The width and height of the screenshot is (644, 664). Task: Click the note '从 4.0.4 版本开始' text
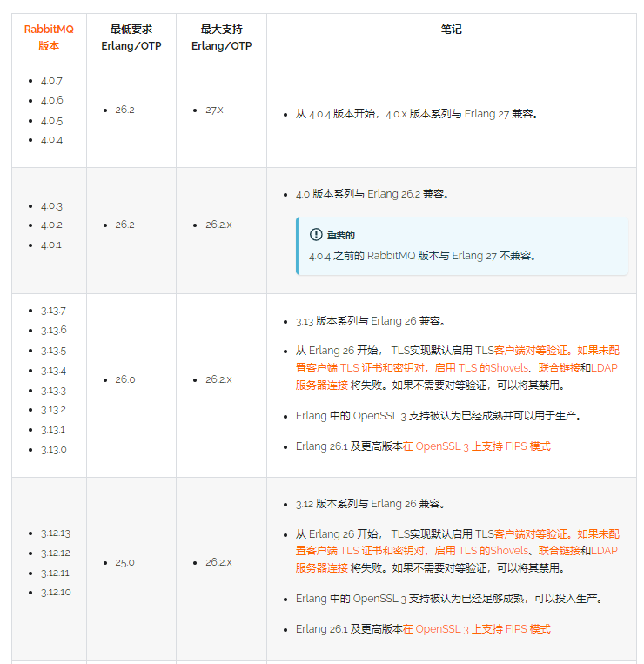pyautogui.click(x=417, y=114)
